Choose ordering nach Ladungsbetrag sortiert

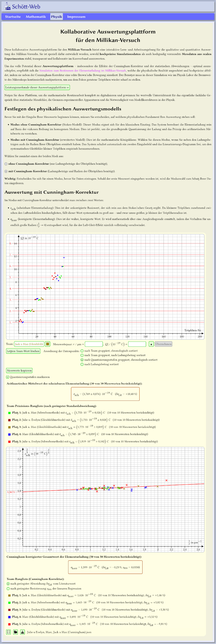click(82, 364)
